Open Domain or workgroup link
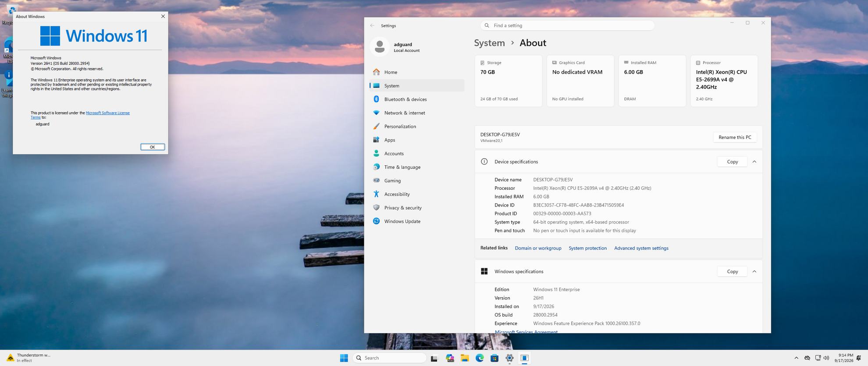 click(538, 248)
